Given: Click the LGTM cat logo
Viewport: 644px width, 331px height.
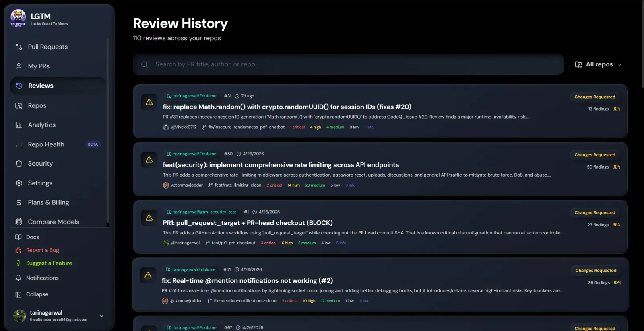Looking at the screenshot, I should [18, 18].
